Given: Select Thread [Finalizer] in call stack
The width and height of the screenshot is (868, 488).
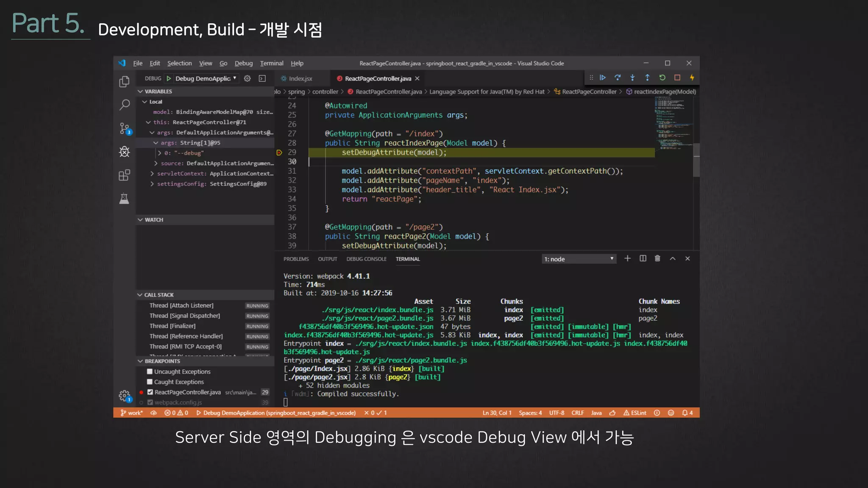Looking at the screenshot, I should tap(172, 326).
